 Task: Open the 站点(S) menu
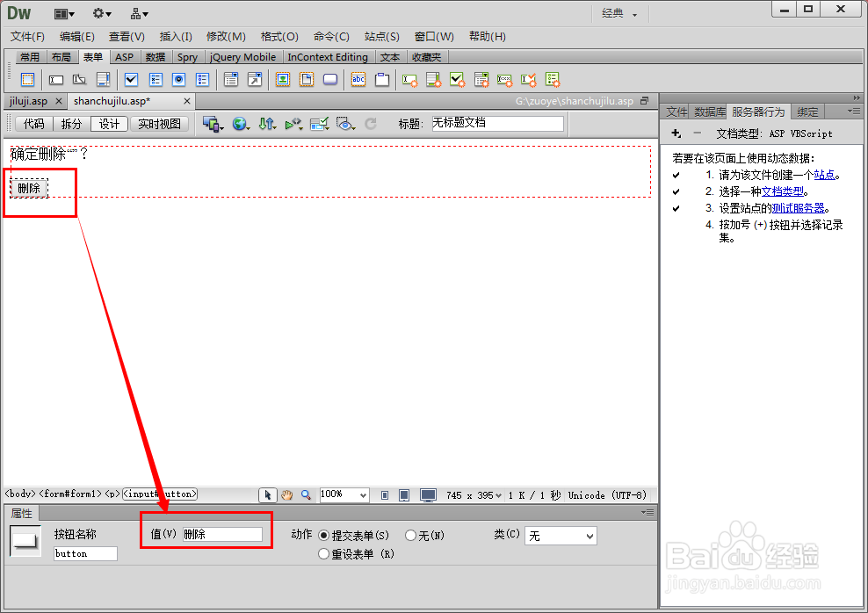382,37
